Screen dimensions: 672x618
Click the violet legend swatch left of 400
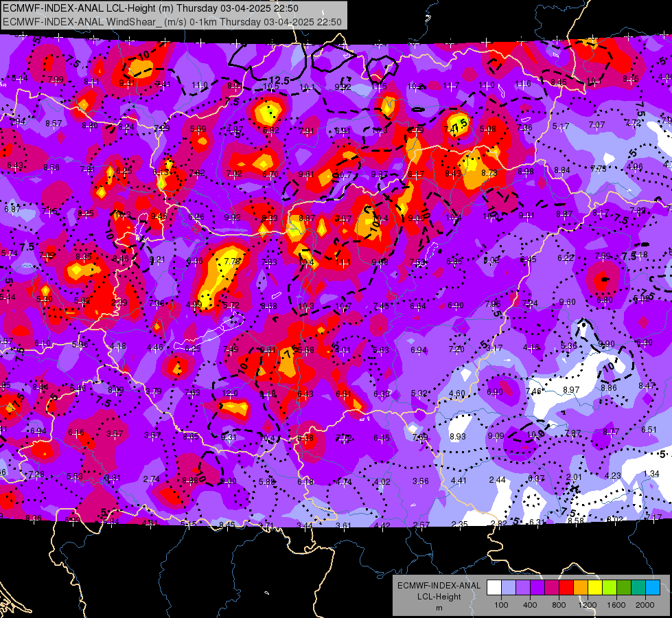click(x=523, y=588)
